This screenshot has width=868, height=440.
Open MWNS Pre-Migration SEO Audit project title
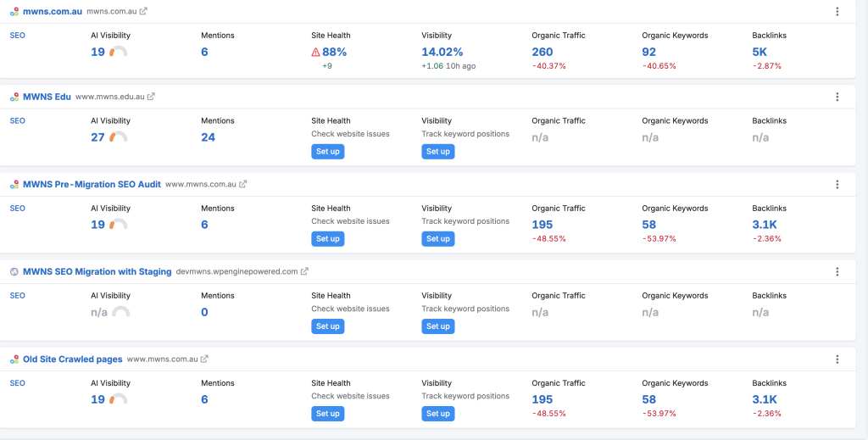click(92, 184)
